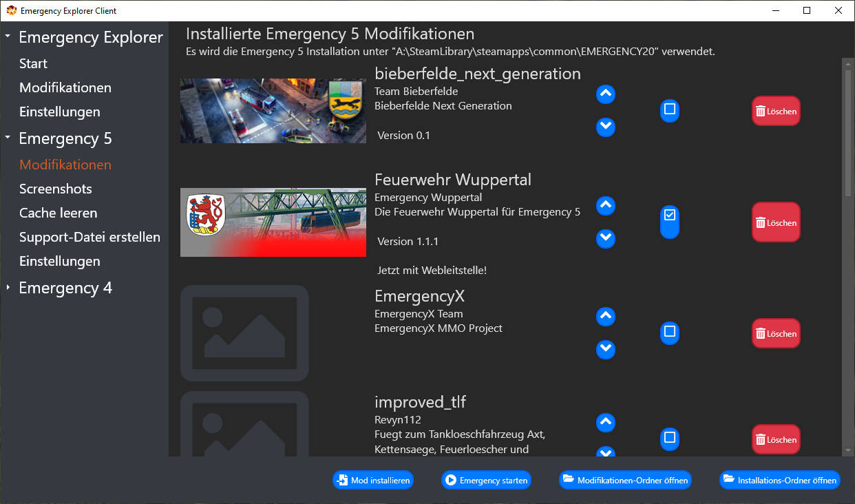
Task: Click 'Jetzt mit Webleitstelle!' text
Action: click(x=432, y=271)
